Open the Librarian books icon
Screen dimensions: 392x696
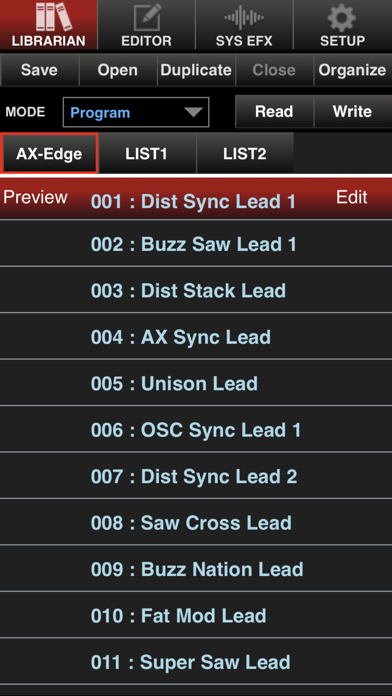[x=48, y=17]
